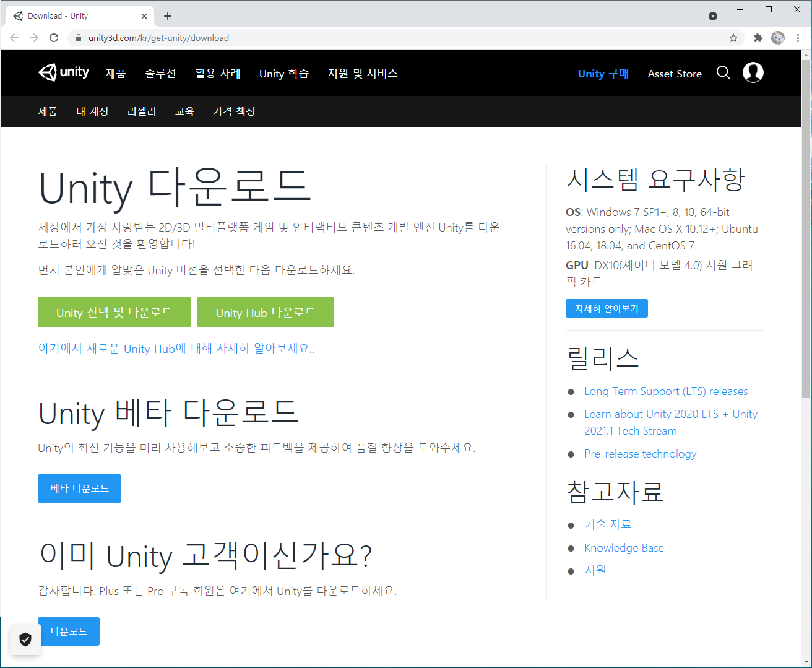Click the blue 다운로드 button
Viewport: 812px width, 668px height.
point(69,631)
